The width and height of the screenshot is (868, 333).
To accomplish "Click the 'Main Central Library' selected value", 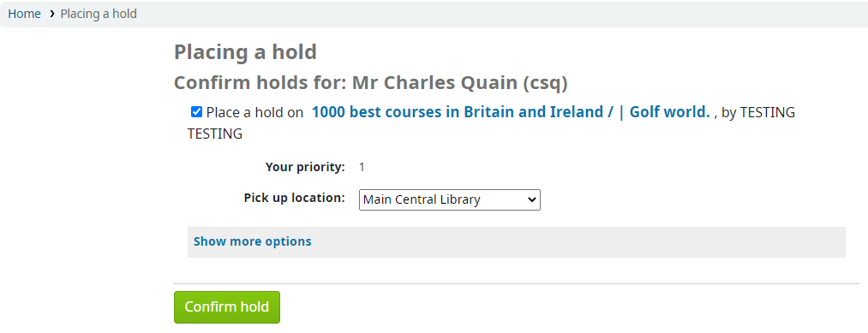I will click(x=422, y=199).
